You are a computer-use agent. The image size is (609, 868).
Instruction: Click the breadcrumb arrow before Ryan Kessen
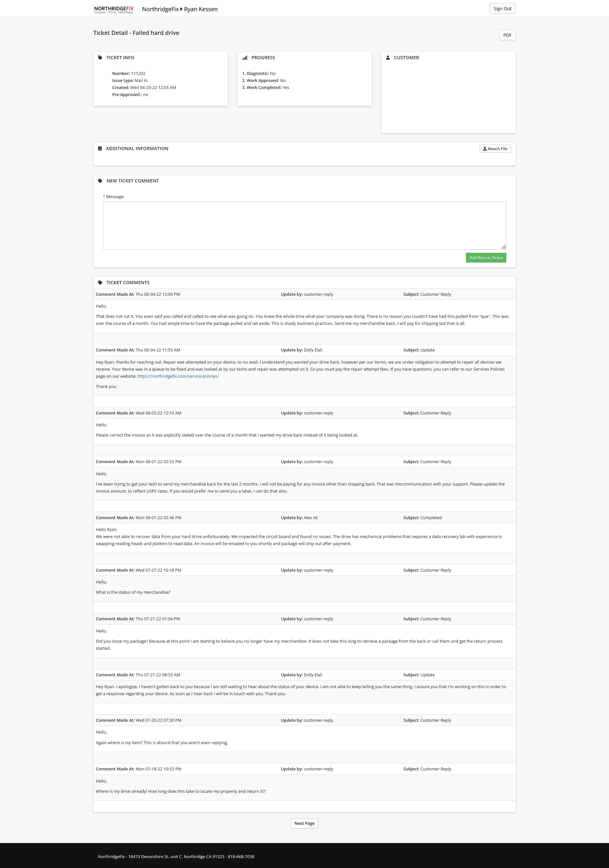pos(181,9)
